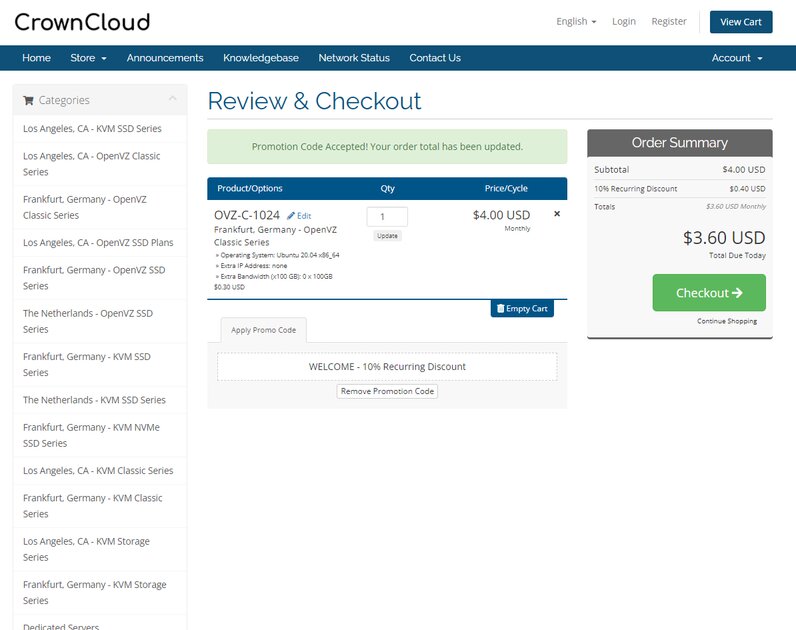This screenshot has height=630, width=796.
Task: Open the Network Status page
Action: tap(354, 58)
